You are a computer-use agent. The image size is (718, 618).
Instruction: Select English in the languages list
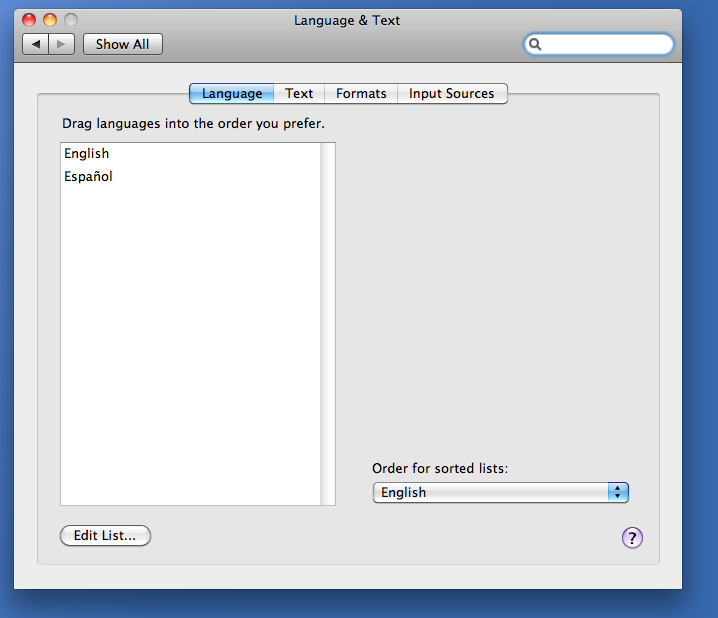coord(87,153)
